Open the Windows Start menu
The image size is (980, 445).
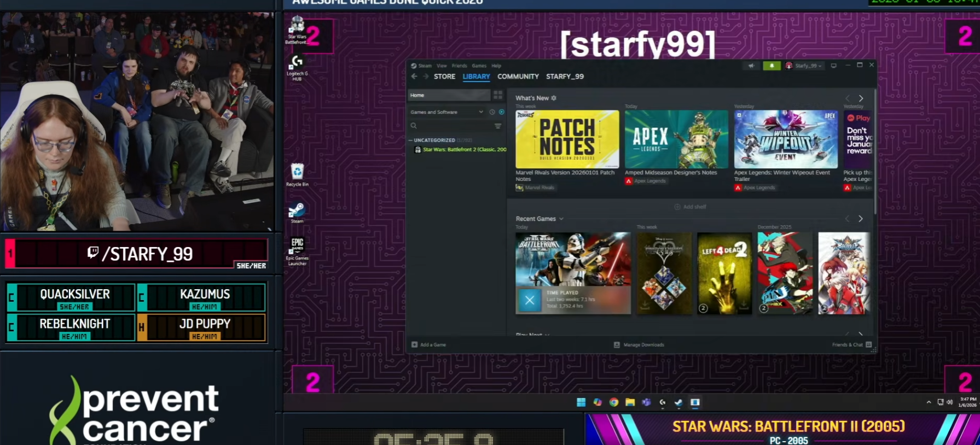(x=581, y=402)
